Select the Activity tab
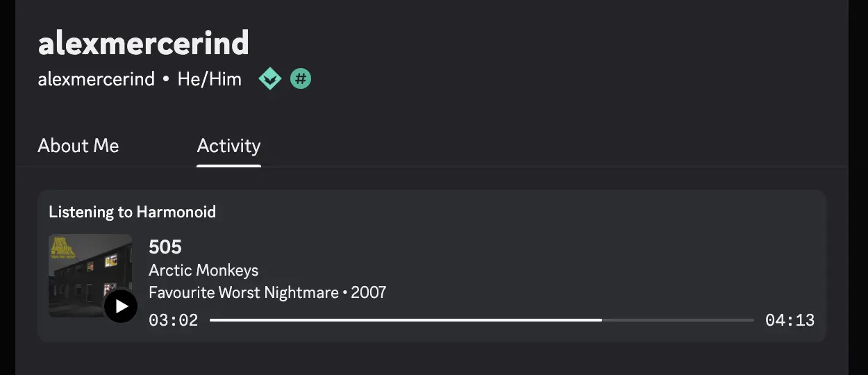This screenshot has height=375, width=868. 228,146
